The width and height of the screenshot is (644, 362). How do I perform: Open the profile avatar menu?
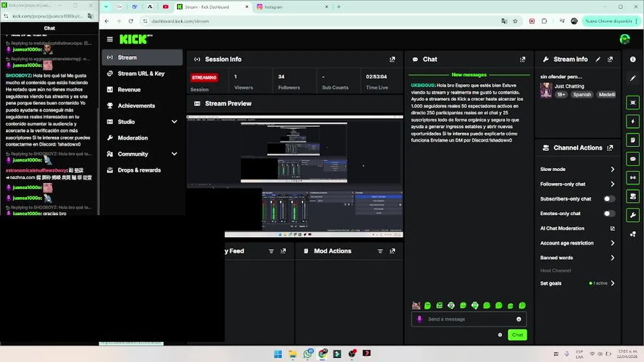coord(625,39)
